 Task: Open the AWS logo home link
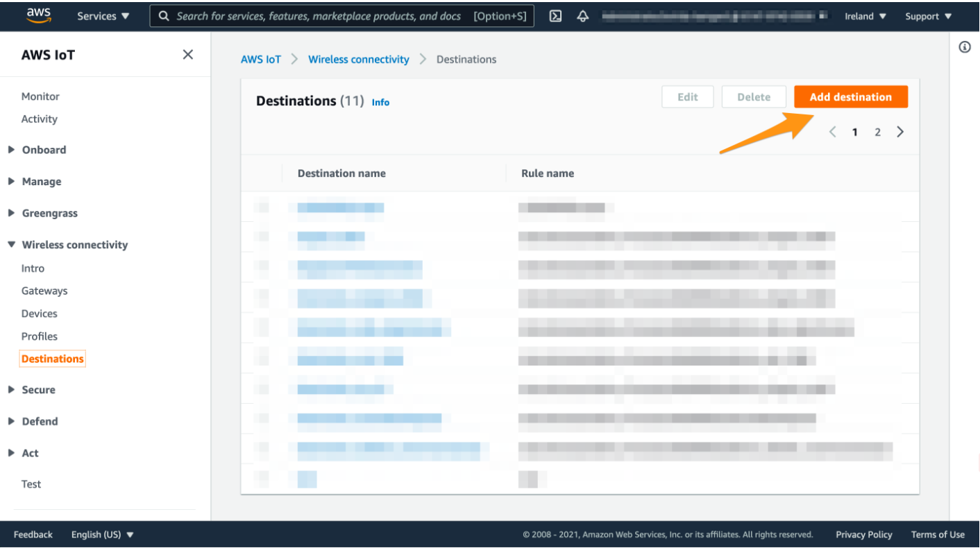[x=38, y=15]
